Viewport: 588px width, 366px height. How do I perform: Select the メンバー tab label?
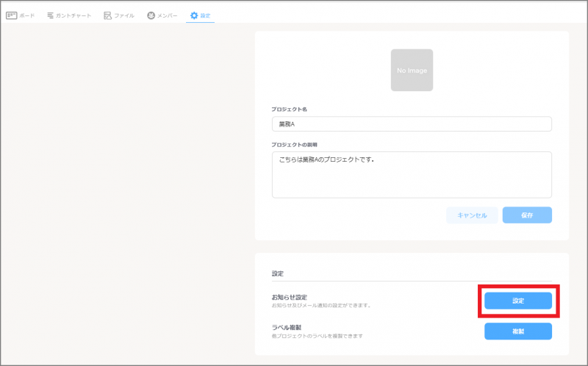[167, 15]
